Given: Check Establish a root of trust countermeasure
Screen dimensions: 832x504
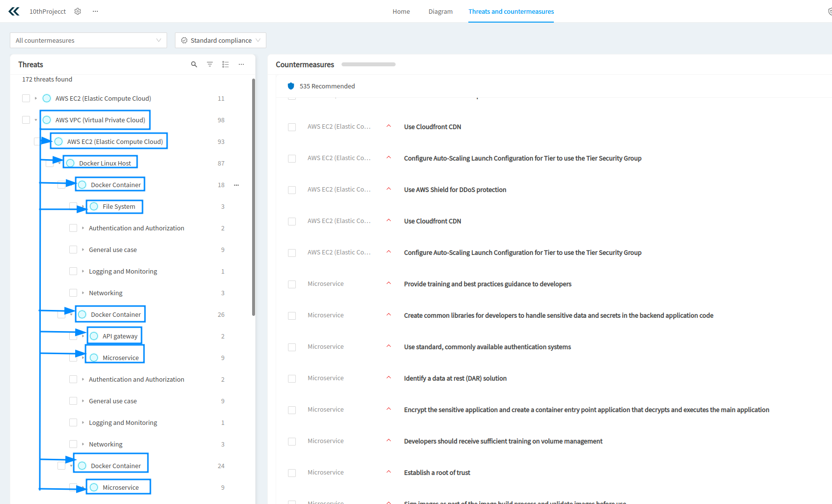Looking at the screenshot, I should coord(292,473).
